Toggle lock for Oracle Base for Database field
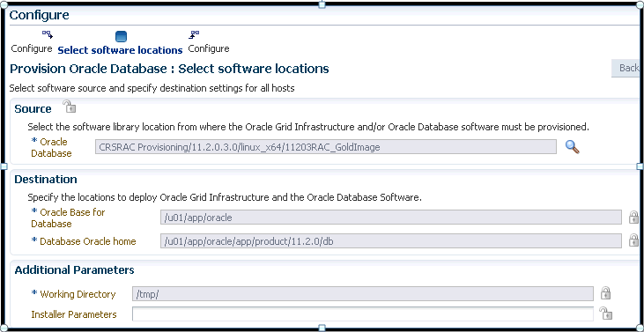644x332 pixels. tap(633, 218)
